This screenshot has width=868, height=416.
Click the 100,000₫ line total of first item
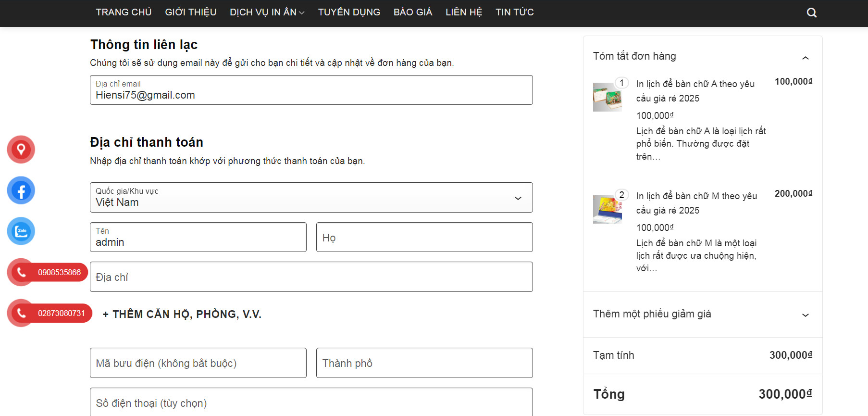click(794, 81)
